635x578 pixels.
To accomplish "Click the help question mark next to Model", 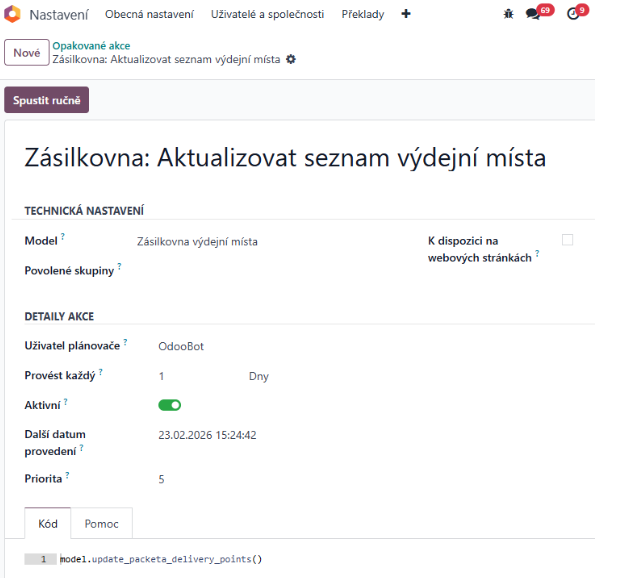I will (x=62, y=237).
